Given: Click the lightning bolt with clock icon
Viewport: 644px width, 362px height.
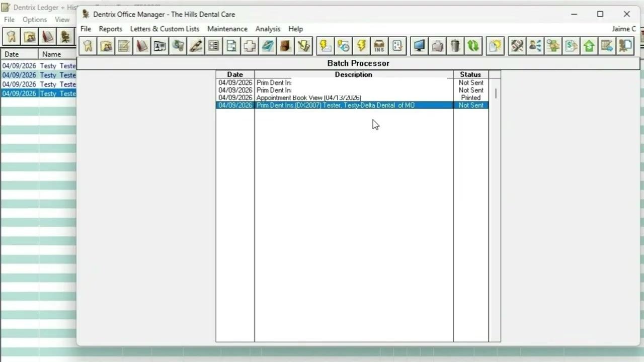Looking at the screenshot, I should point(343,46).
